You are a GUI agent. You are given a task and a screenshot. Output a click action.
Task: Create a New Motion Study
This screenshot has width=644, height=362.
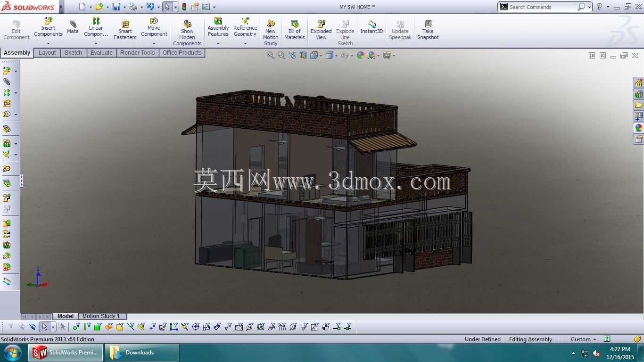271,33
